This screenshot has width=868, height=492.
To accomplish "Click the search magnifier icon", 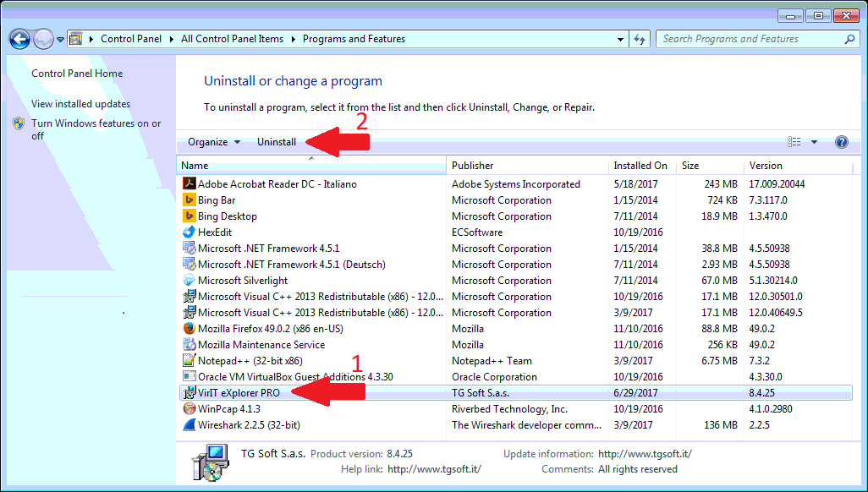I will coord(849,39).
